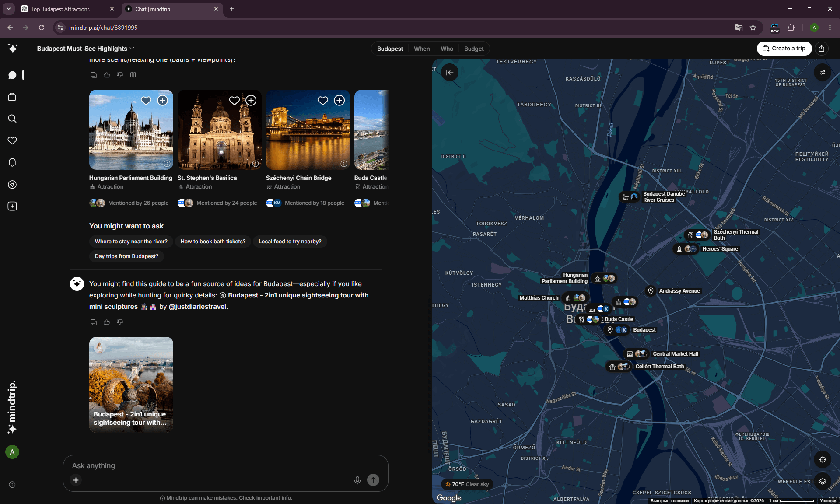Open the map filter settings icon

pyautogui.click(x=822, y=73)
